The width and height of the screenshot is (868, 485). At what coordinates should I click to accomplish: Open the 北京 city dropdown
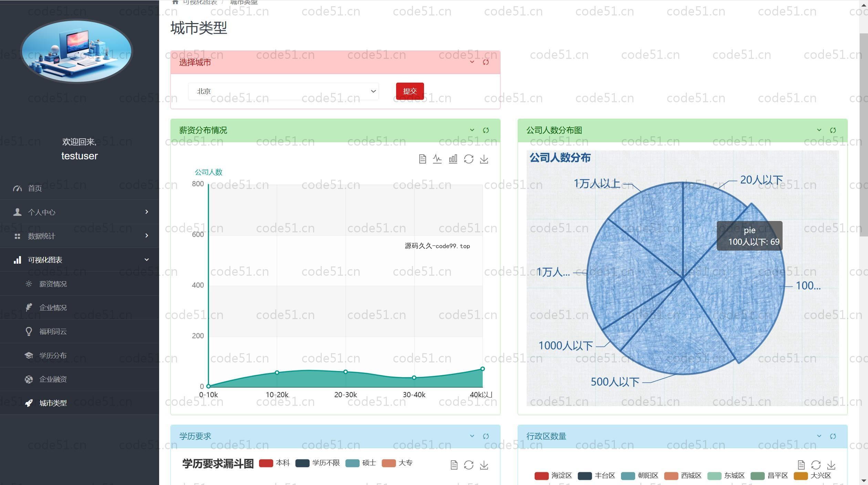(283, 91)
